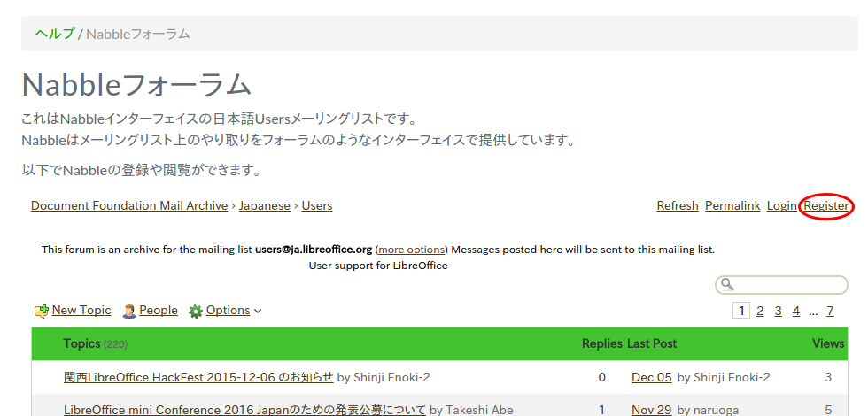Image resolution: width=868 pixels, height=416 pixels.
Task: Go to page 4 of topics
Action: 796,312
